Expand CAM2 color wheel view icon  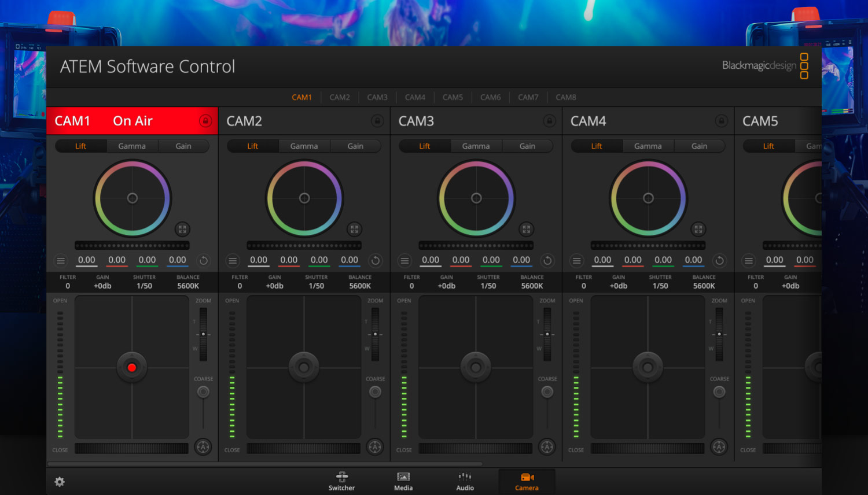[354, 229]
